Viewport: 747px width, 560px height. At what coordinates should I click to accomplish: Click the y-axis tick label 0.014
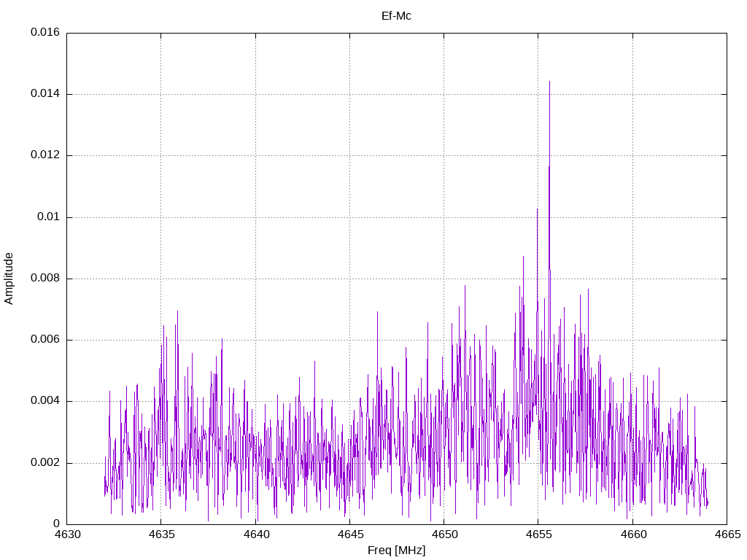point(45,94)
